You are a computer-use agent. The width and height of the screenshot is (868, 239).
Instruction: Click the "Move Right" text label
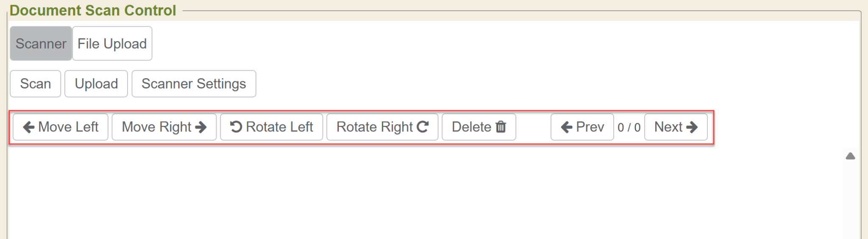[156, 127]
